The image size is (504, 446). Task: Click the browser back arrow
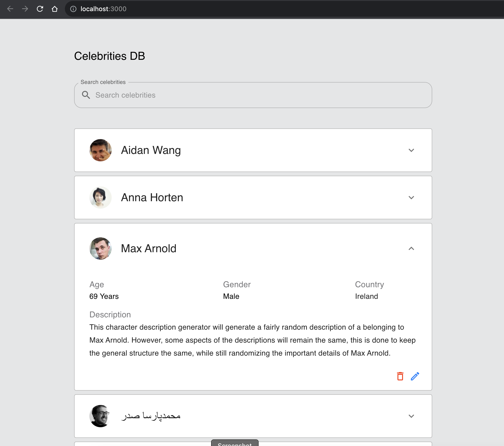(10, 9)
